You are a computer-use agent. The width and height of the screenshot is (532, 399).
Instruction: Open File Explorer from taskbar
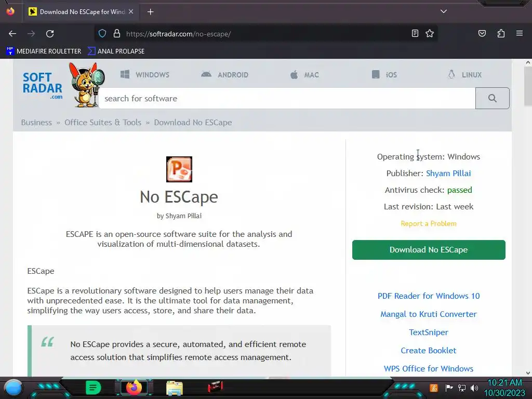tap(175, 388)
